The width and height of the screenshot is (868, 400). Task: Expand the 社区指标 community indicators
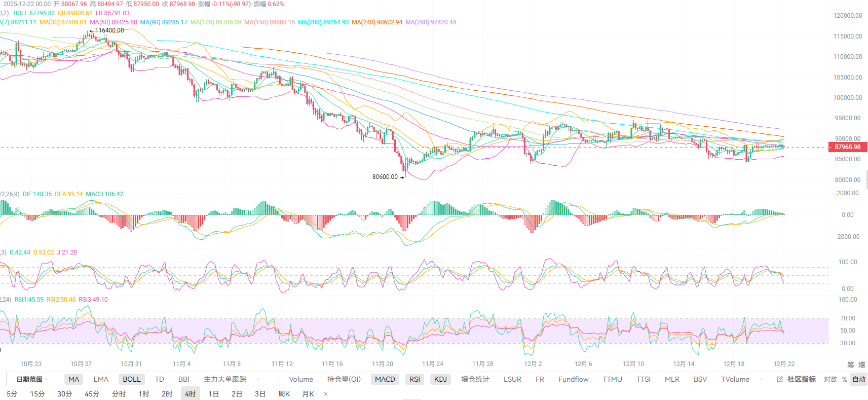point(801,379)
